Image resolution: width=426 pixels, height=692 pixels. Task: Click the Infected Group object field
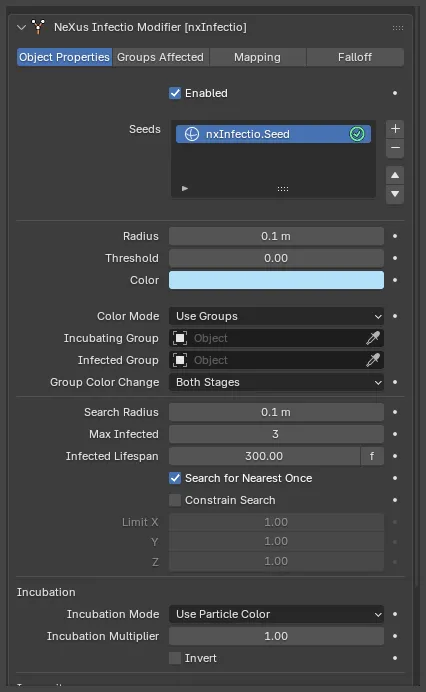tap(268, 361)
